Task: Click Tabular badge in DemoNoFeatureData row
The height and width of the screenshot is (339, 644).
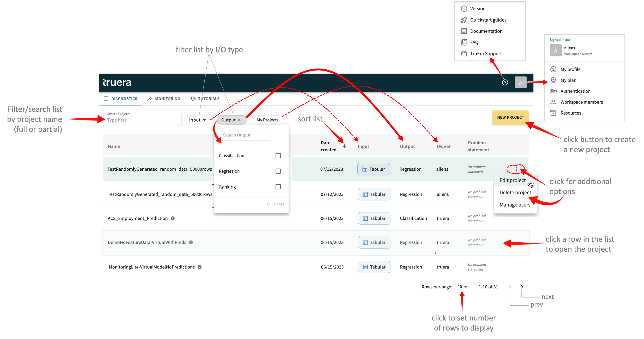Action: (x=374, y=242)
